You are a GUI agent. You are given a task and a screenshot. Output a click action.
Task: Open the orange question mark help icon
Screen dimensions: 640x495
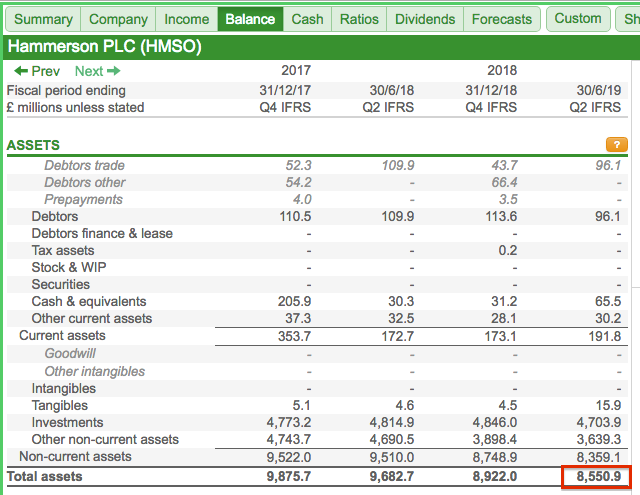616,144
